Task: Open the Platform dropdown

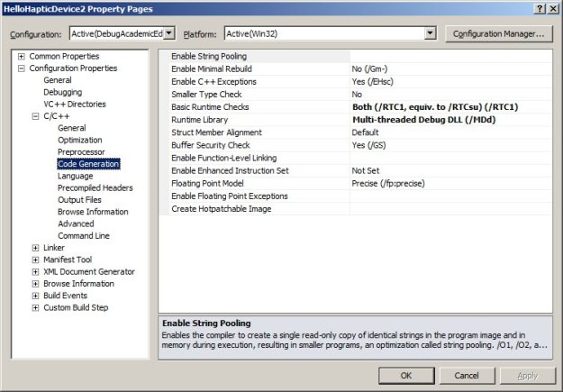Action: (429, 33)
